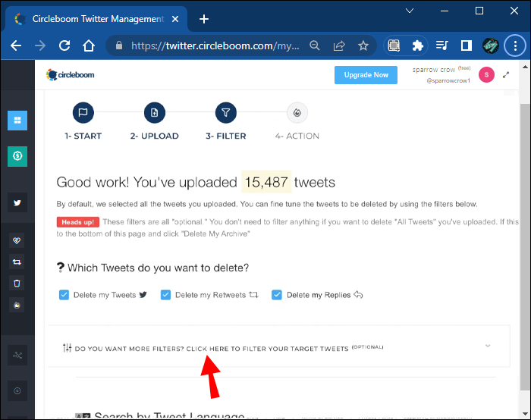Close the Circleboom tab
This screenshot has height=420, width=531.
pyautogui.click(x=175, y=19)
